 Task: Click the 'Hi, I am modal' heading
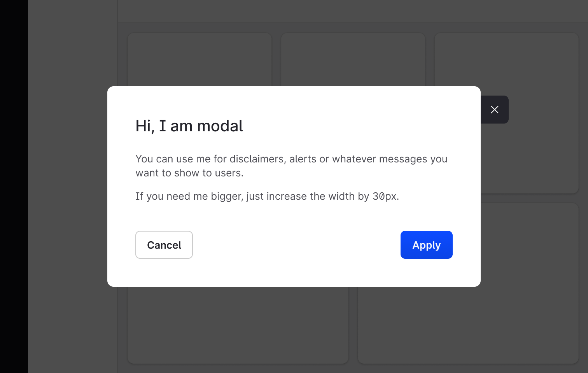(x=189, y=126)
